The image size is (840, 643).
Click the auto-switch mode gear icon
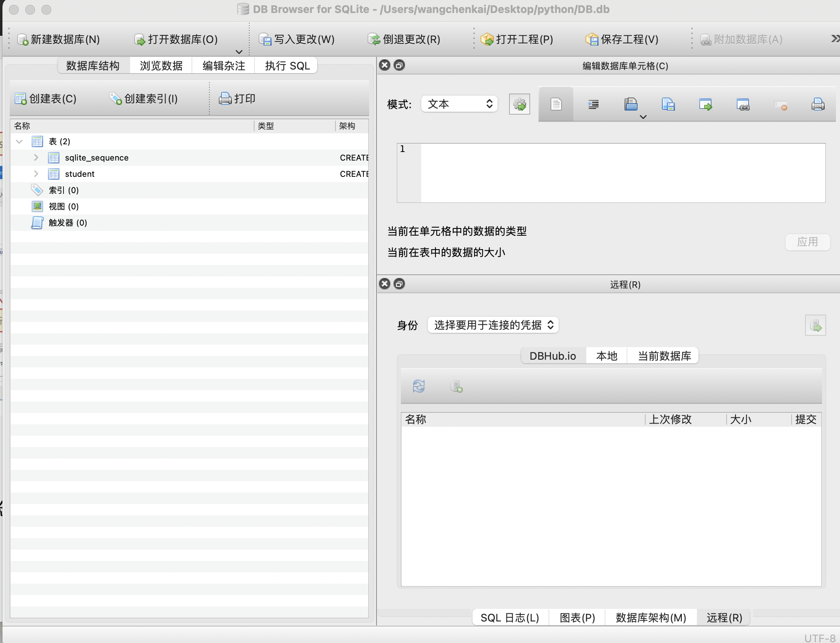[519, 104]
